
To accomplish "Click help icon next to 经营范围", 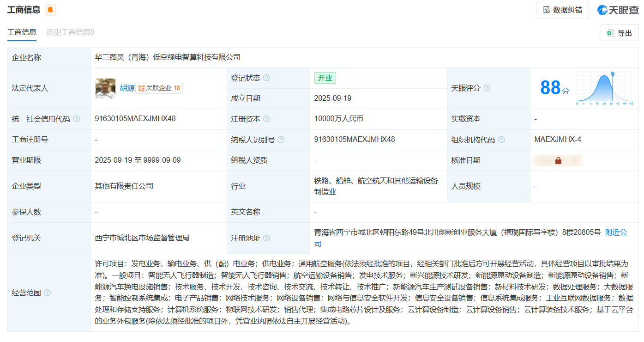I will 47,293.
